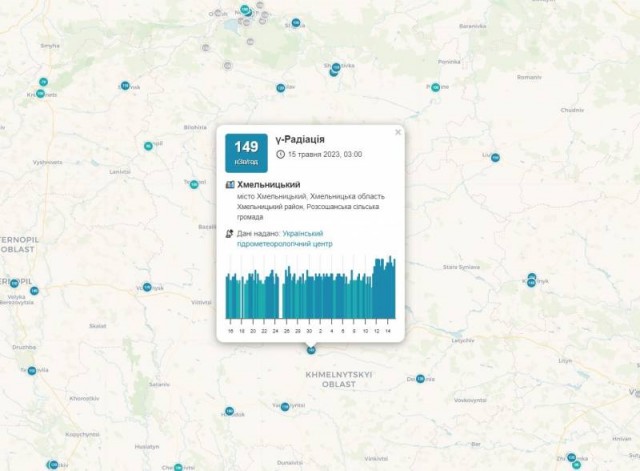
Task: Click the 149 nSv/h value badge
Action: (x=246, y=153)
